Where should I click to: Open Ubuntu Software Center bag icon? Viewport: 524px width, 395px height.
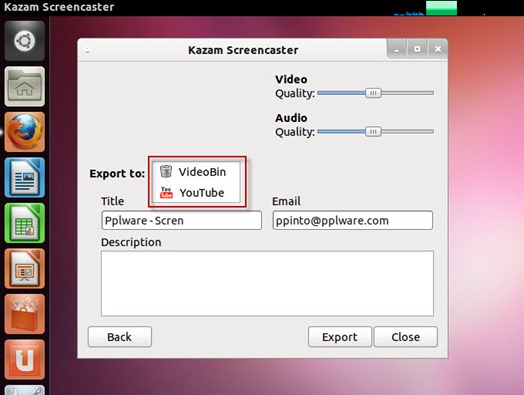25,314
